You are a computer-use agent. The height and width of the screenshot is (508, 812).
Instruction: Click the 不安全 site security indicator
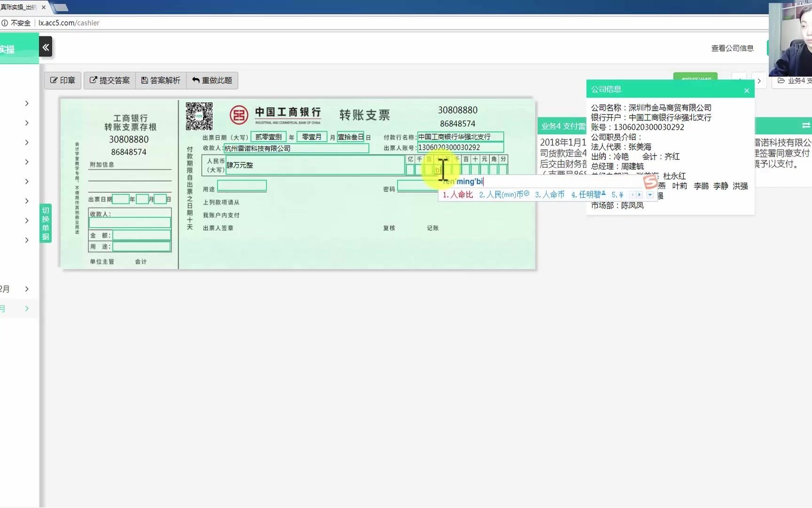click(16, 23)
